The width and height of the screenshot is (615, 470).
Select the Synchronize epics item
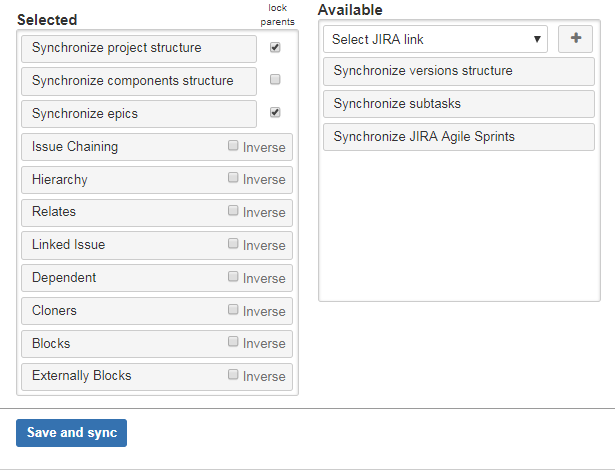137,114
